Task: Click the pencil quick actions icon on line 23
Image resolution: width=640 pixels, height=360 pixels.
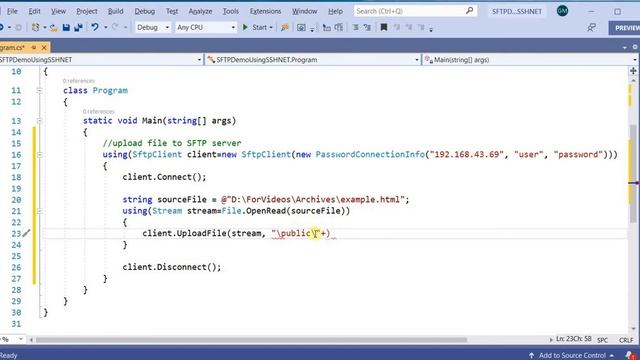Action: coord(26,233)
